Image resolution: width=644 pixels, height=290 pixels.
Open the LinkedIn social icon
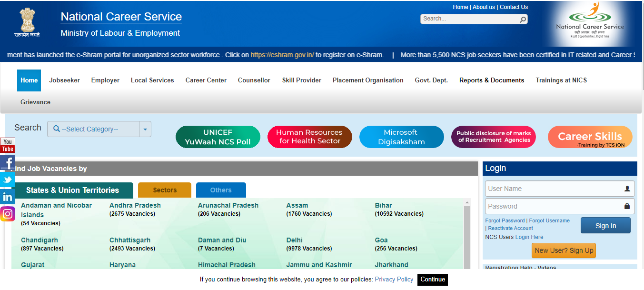pos(8,197)
